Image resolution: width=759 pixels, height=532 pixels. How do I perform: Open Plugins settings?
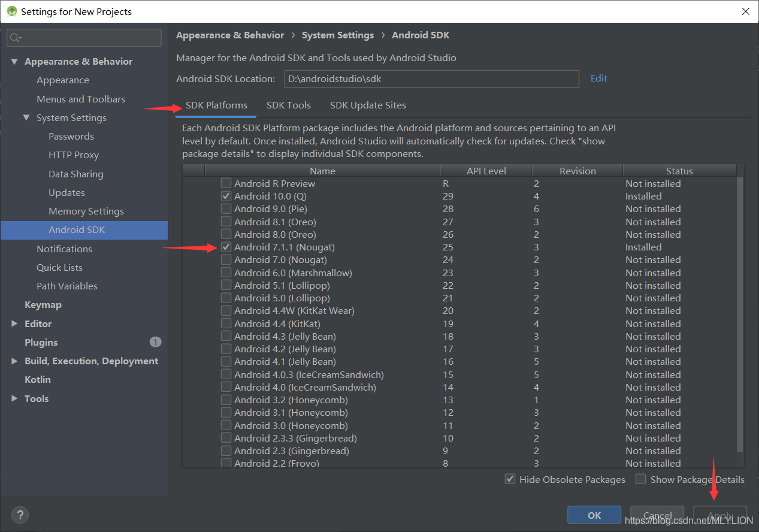(41, 342)
